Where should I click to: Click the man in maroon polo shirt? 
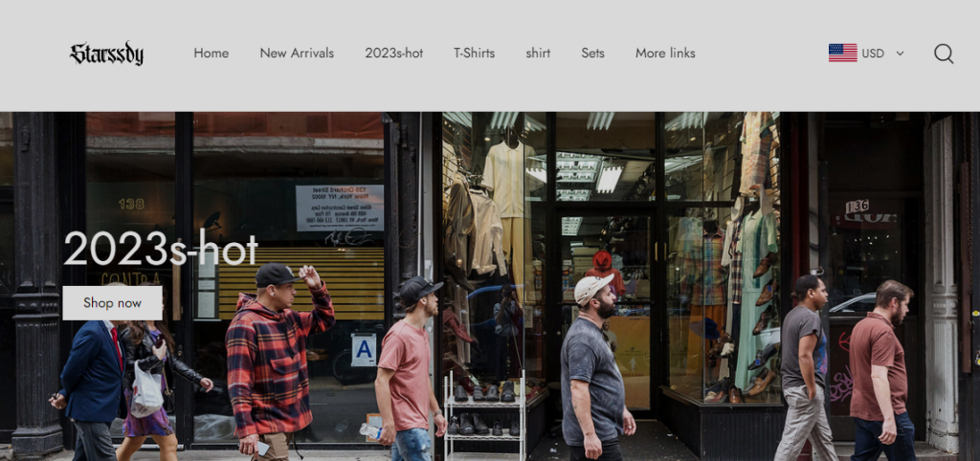pos(881,372)
